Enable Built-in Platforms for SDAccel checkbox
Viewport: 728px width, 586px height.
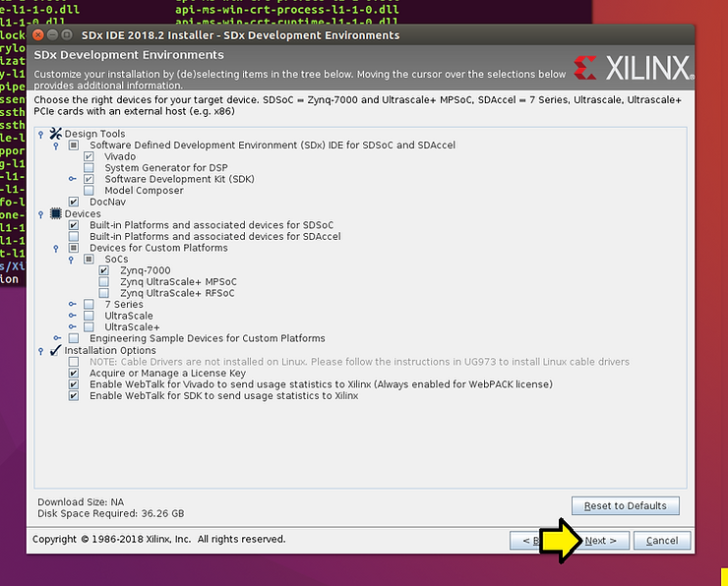coord(74,236)
